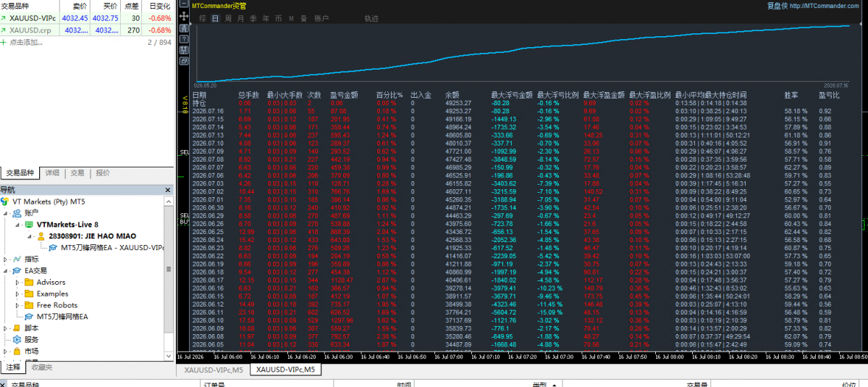Switch to the 收藏夹 favorites tab
The width and height of the screenshot is (868, 387).
(x=42, y=367)
